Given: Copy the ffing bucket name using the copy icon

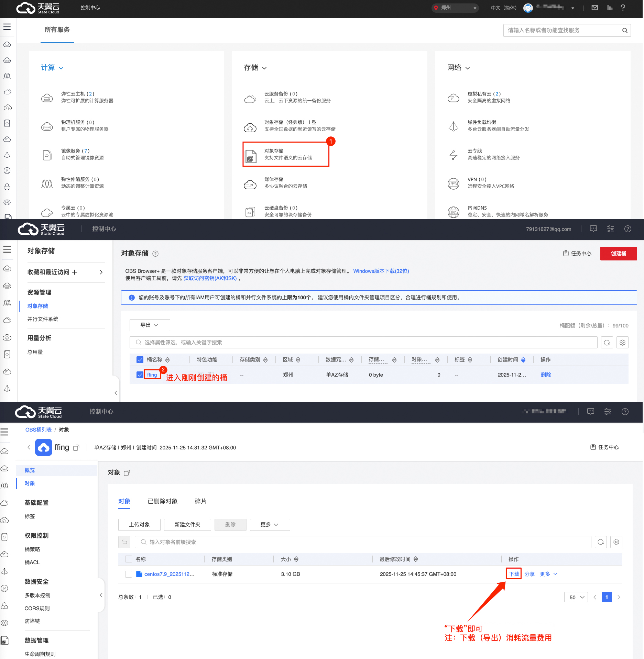Looking at the screenshot, I should 76,448.
